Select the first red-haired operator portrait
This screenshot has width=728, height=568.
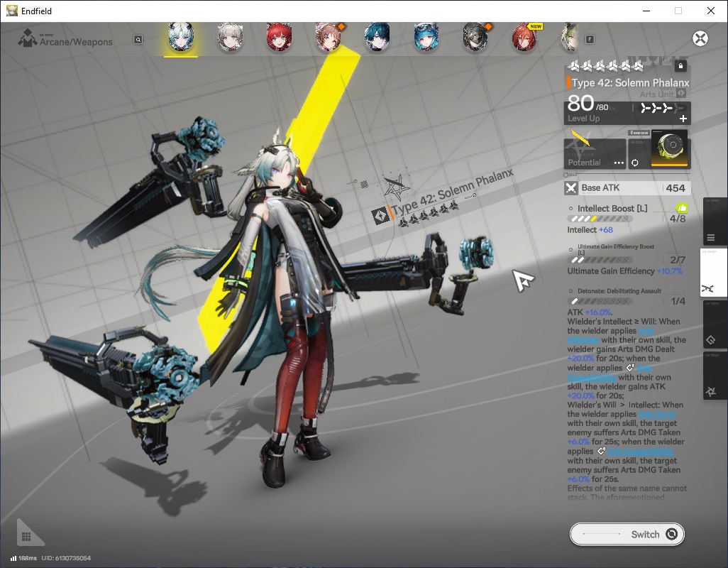tap(279, 37)
